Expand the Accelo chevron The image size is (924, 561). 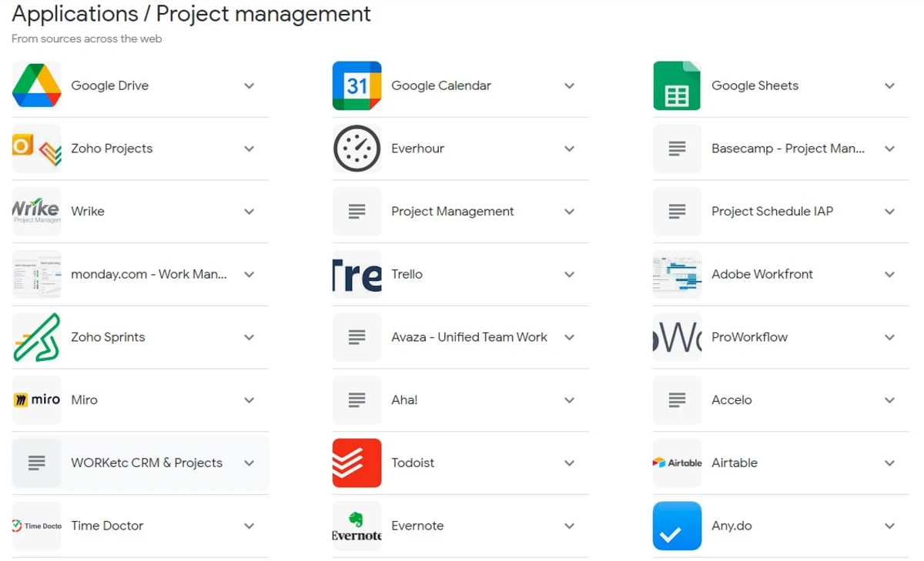(889, 400)
